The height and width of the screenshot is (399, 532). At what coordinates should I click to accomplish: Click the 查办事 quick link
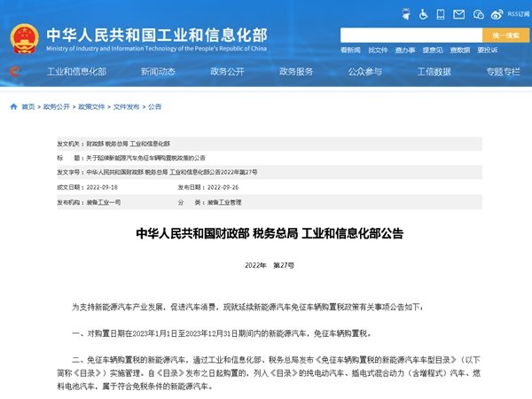coord(405,51)
